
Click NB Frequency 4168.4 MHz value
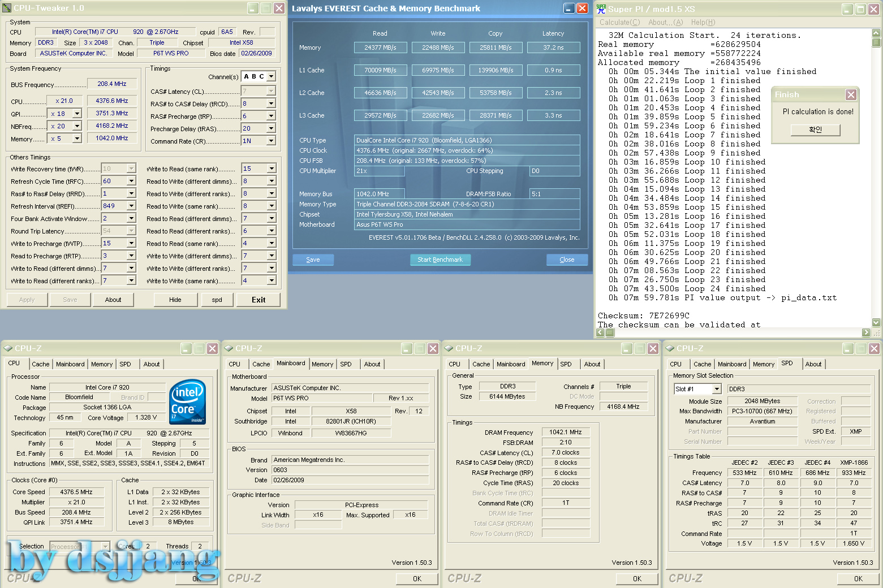point(623,407)
